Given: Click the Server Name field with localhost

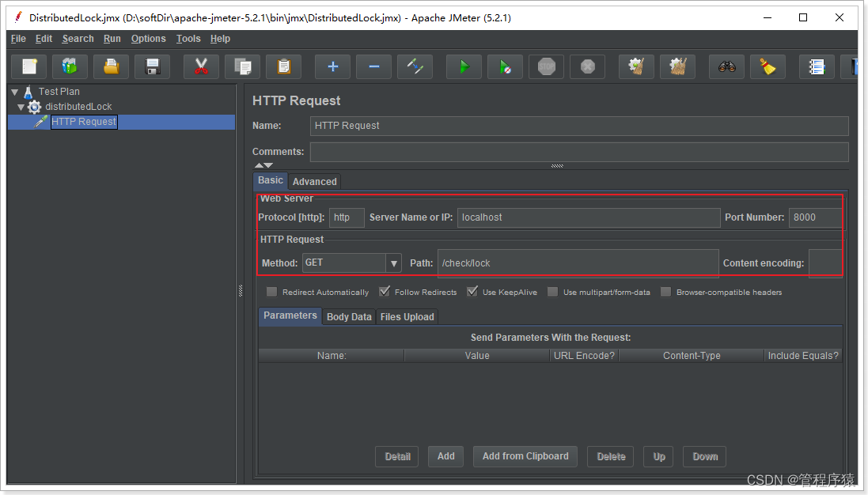Looking at the screenshot, I should click(x=589, y=217).
